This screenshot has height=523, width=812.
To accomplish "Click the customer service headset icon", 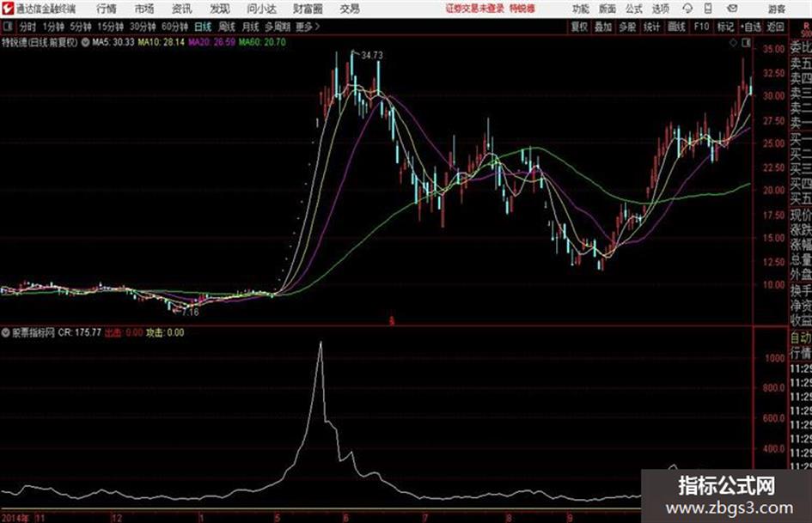I will (x=687, y=9).
